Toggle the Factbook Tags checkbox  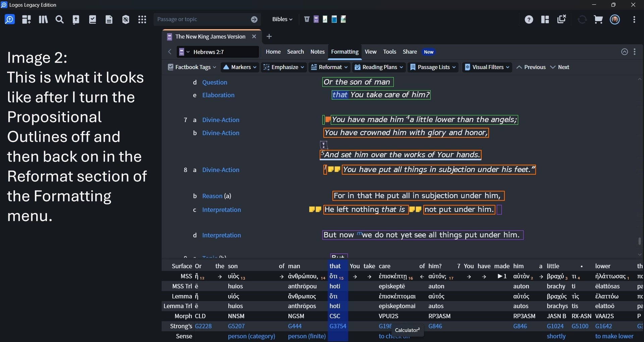[x=171, y=67]
